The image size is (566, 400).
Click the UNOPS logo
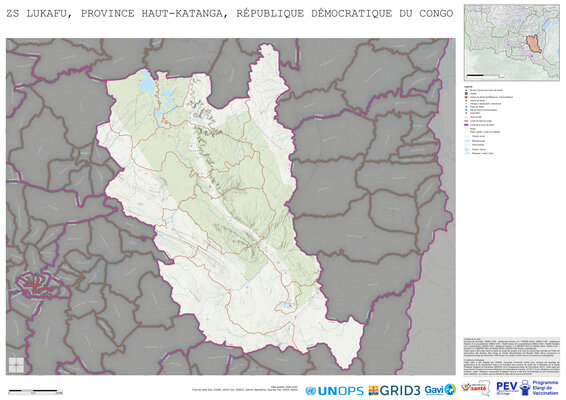[334, 391]
